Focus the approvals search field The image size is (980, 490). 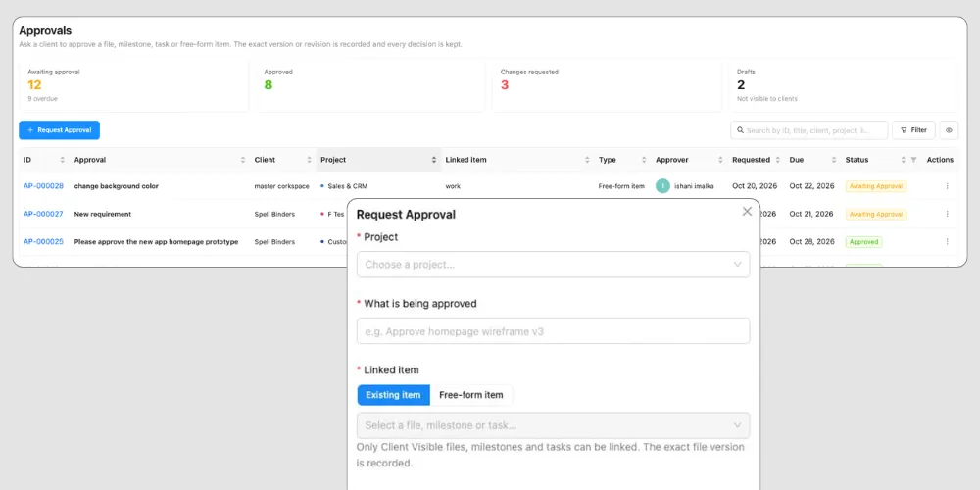coord(808,130)
